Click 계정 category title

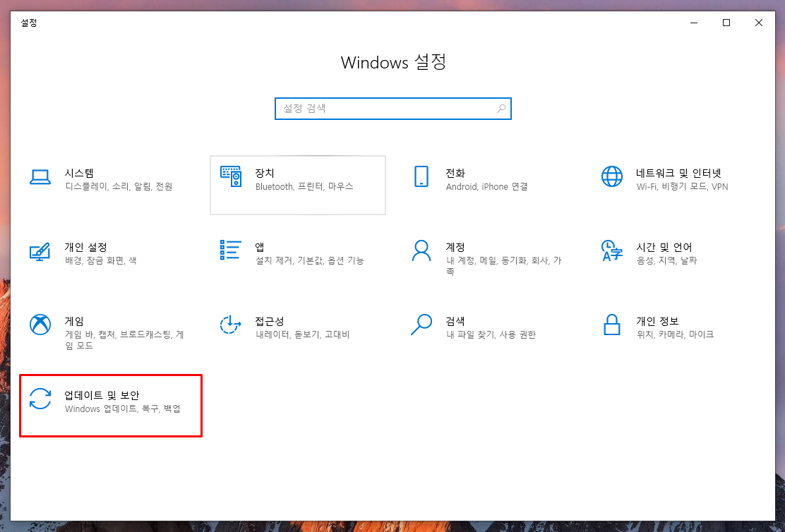point(455,247)
